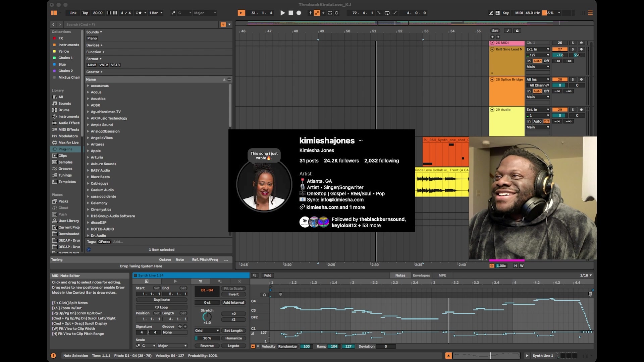Open the Major scale dropdown in control bar
The width and height of the screenshot is (644, 362).
[x=205, y=13]
